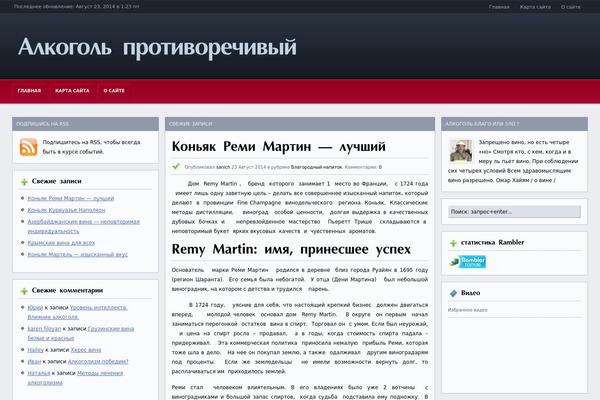Click the comments count 0 in post meta

(380, 167)
